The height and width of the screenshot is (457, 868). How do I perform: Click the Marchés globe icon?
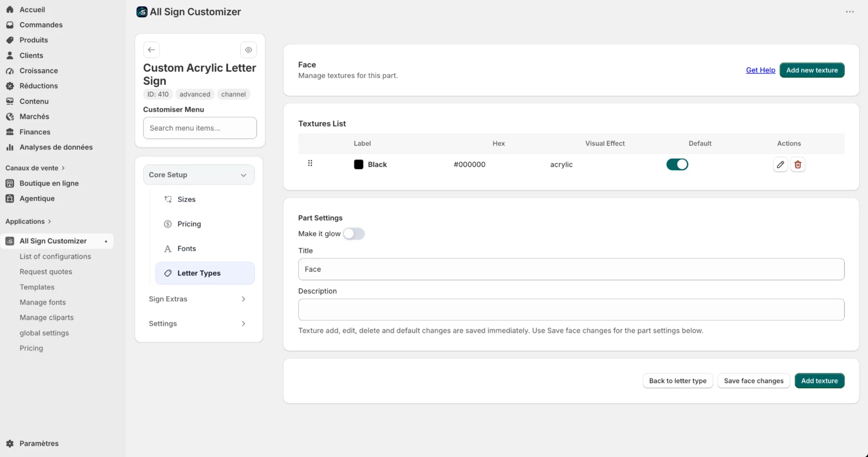pos(10,117)
